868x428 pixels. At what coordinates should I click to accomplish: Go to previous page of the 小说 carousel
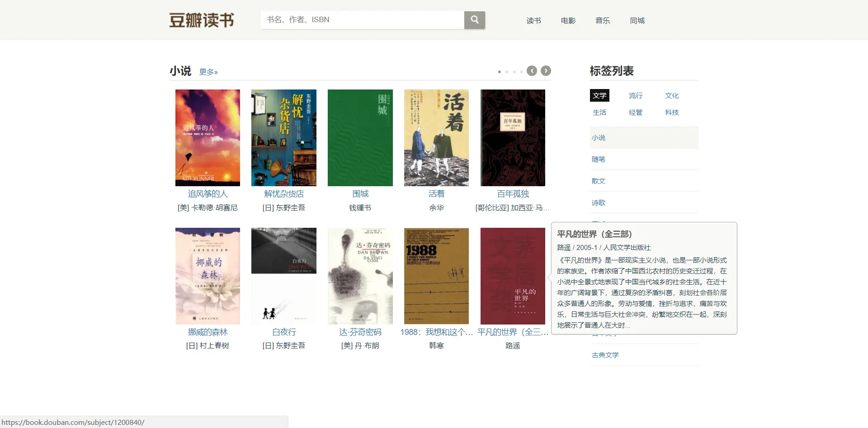[x=532, y=71]
